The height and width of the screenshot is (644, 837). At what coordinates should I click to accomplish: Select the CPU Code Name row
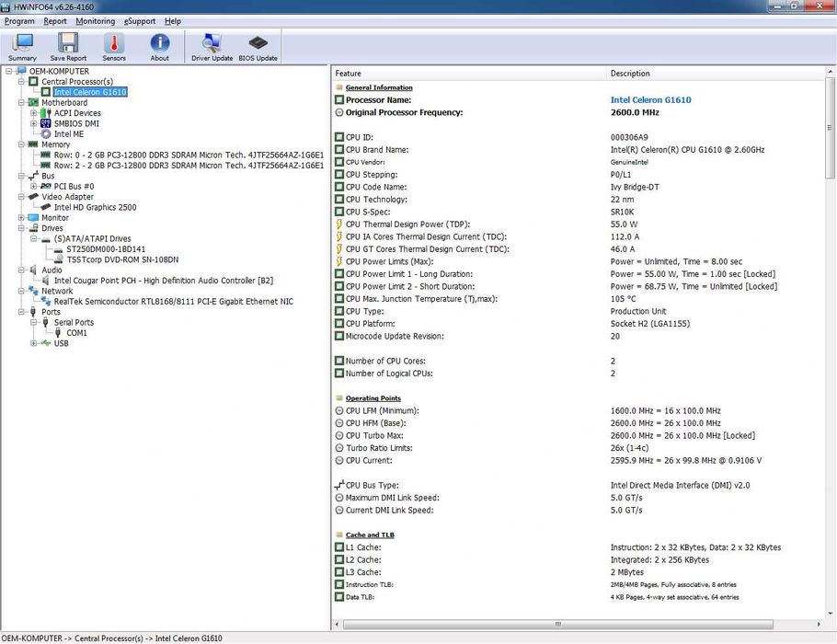579,187
